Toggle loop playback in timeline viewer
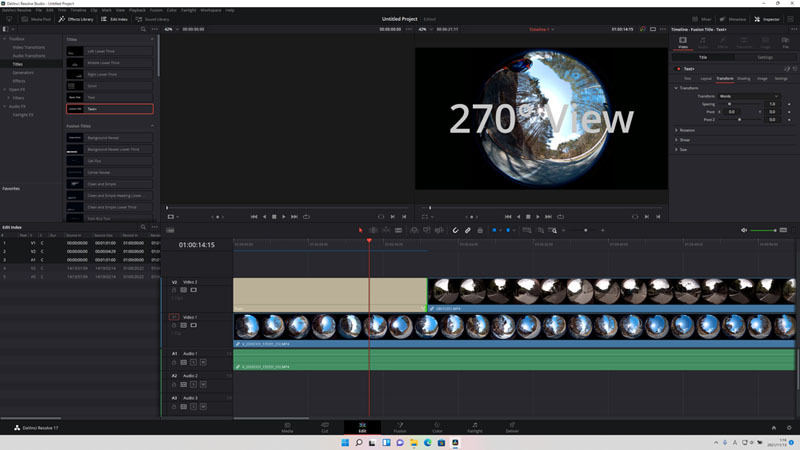This screenshot has width=800, height=450. [560, 217]
